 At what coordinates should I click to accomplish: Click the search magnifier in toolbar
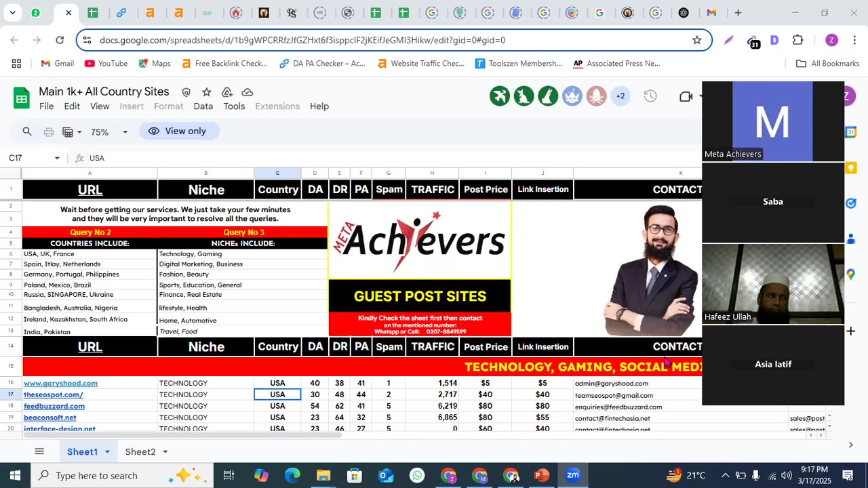click(x=27, y=131)
